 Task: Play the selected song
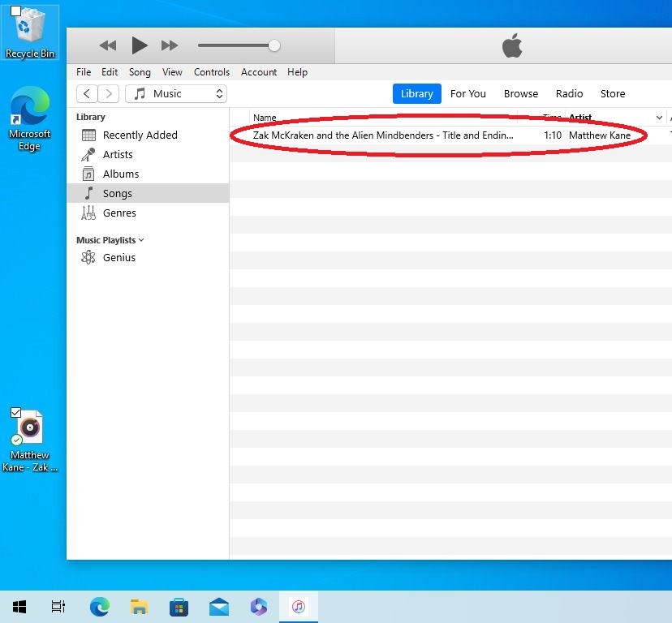140,45
